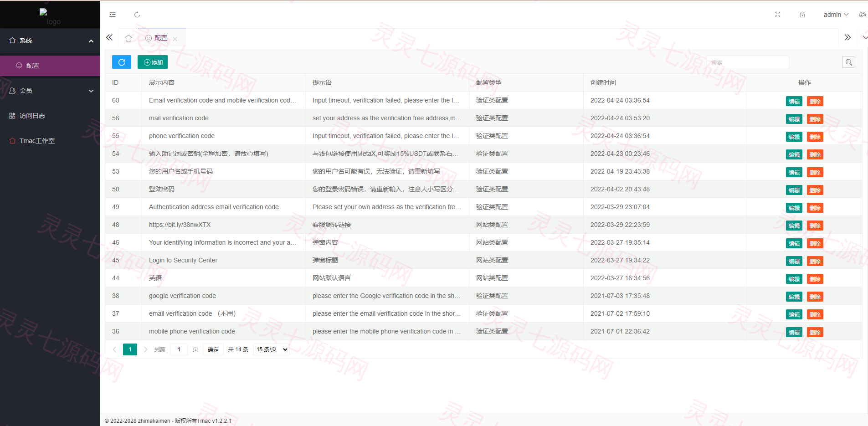868x426 pixels.
Task: Edit the 英语 row
Action: [x=794, y=279]
